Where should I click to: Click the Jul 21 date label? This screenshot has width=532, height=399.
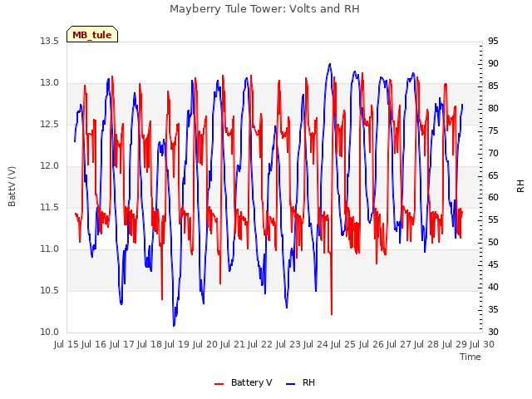233,344
